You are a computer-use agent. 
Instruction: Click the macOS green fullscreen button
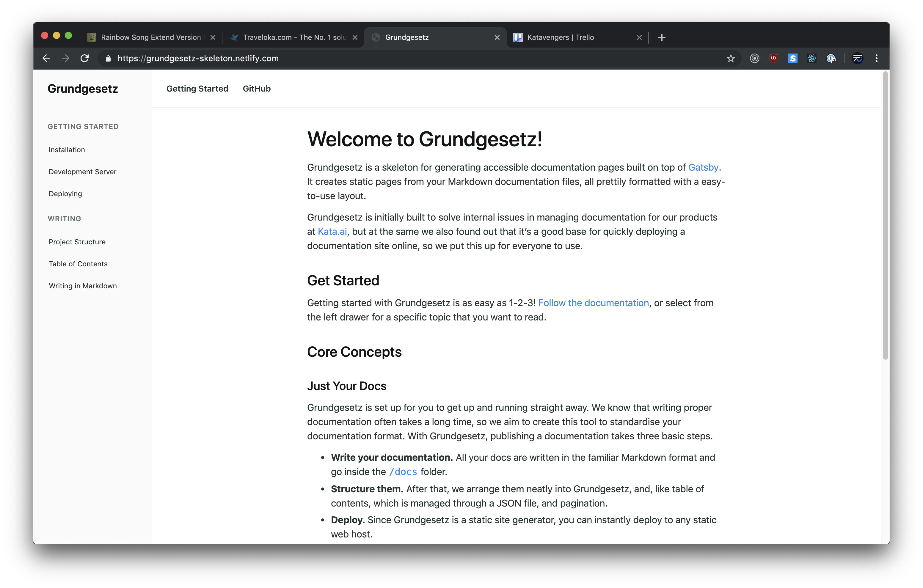click(68, 35)
